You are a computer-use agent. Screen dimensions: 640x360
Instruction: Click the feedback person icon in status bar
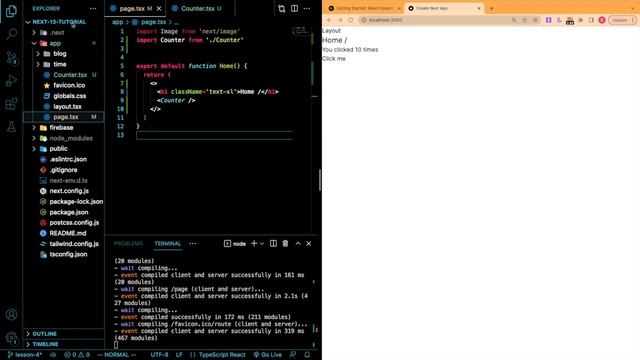point(293,355)
